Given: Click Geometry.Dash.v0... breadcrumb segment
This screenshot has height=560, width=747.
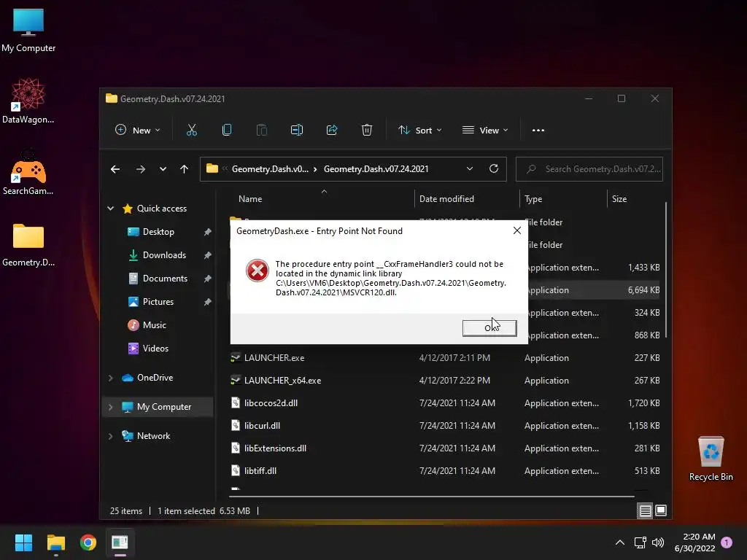Looking at the screenshot, I should point(270,169).
